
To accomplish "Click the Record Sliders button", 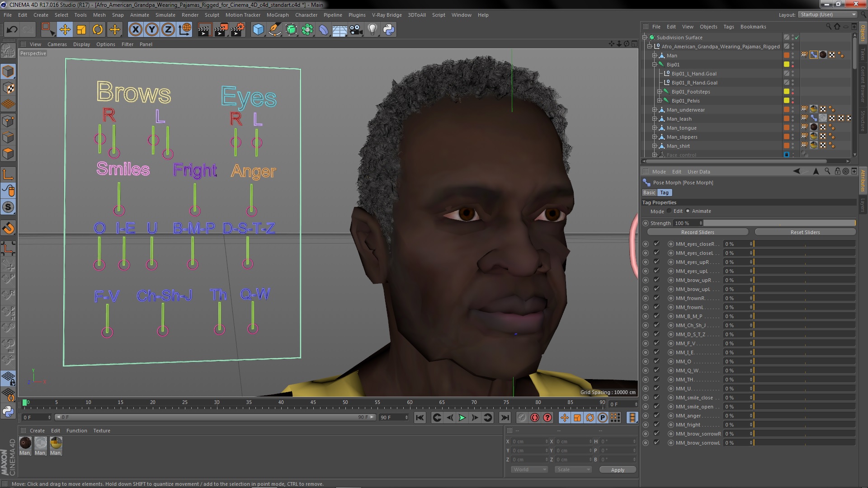I will [x=698, y=232].
